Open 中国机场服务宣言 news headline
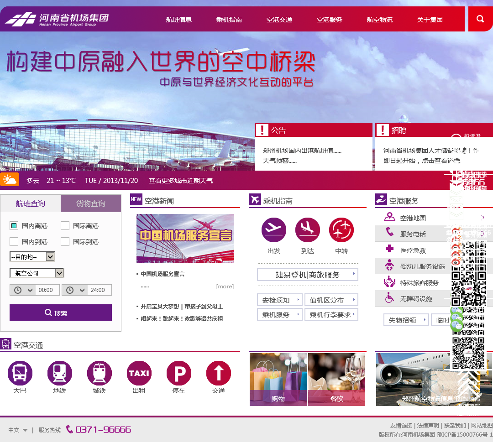Image resolution: width=493 pixels, height=448 pixels. coord(163,274)
